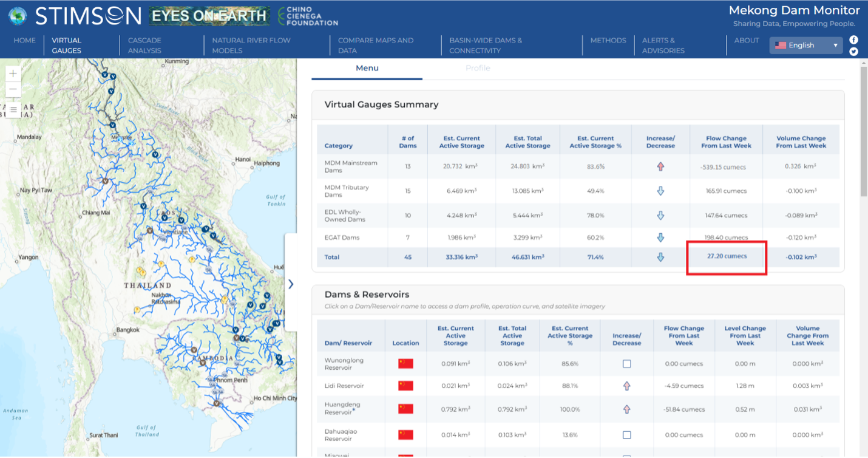Screen dimensions: 868x458
Task: Open the Alerts & Advisories menu
Action: click(663, 45)
